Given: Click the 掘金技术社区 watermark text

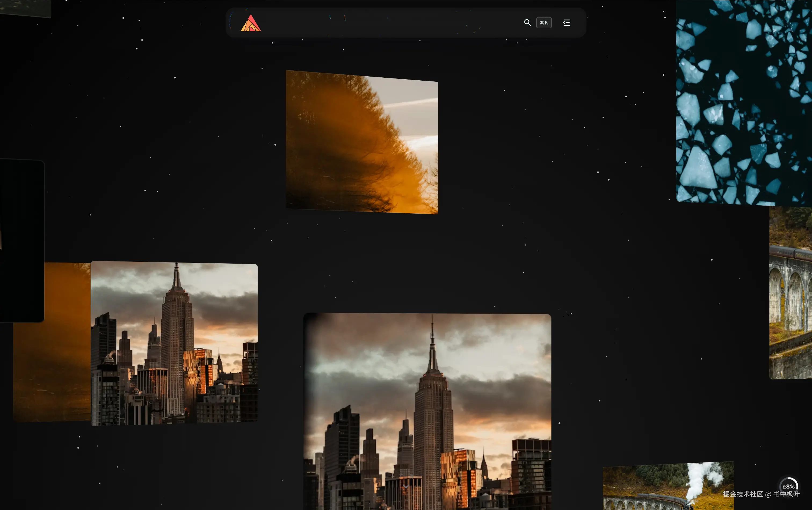Looking at the screenshot, I should tap(743, 494).
